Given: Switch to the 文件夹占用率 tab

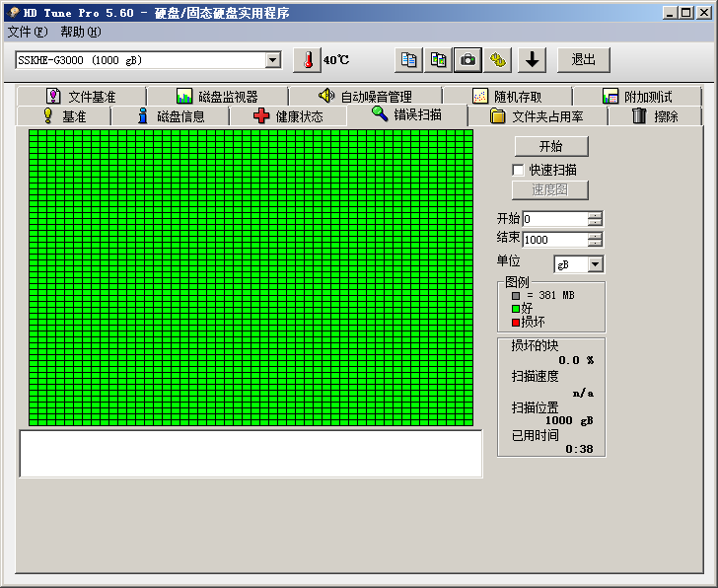Looking at the screenshot, I should [x=538, y=116].
